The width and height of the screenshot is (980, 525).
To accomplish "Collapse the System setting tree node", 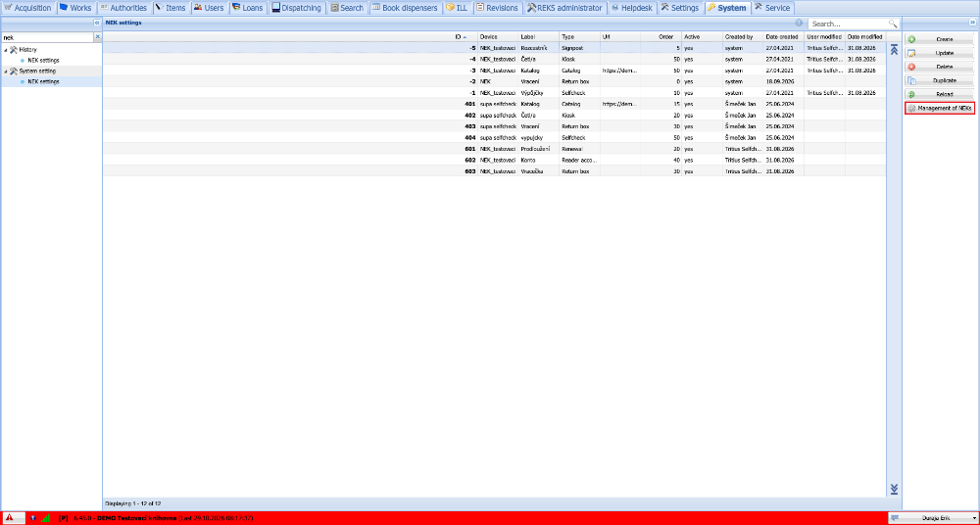I will point(6,72).
